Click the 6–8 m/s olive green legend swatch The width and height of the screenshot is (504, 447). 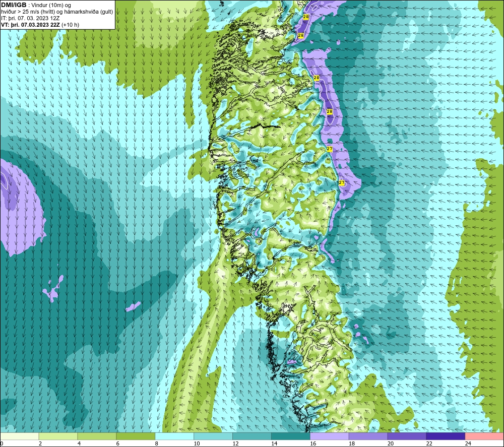[136, 436]
